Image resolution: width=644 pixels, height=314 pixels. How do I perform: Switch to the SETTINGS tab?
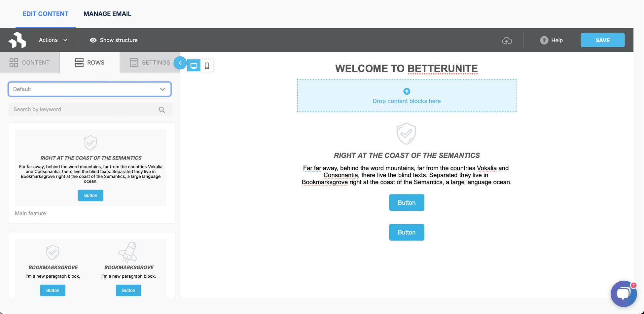click(x=150, y=62)
